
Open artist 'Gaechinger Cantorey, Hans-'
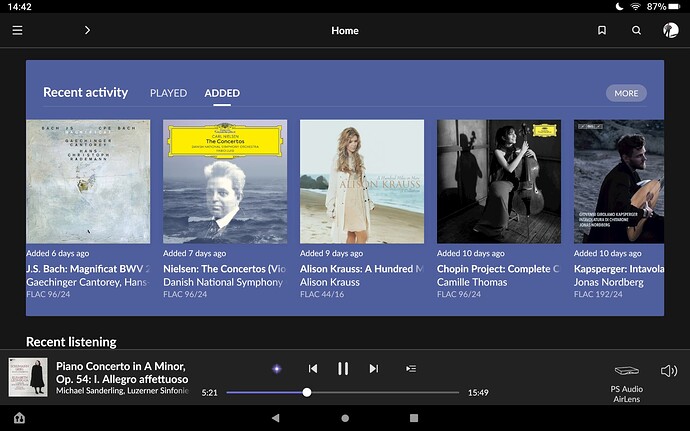tap(88, 282)
